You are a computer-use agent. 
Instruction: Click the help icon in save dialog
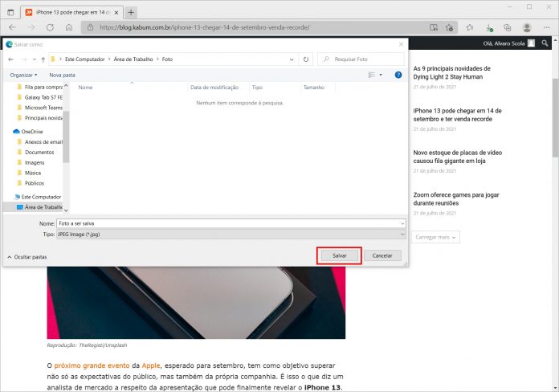(x=398, y=75)
